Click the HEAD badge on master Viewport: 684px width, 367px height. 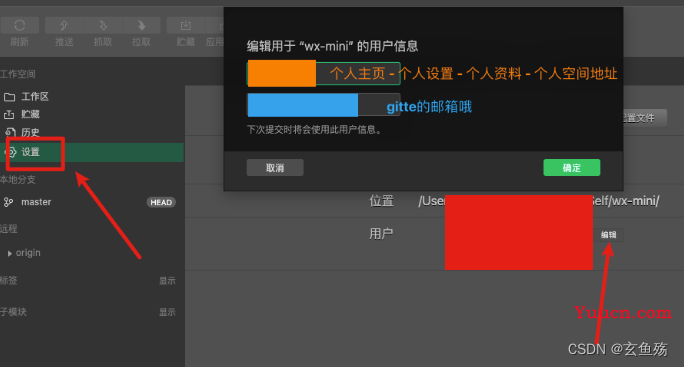pos(161,202)
